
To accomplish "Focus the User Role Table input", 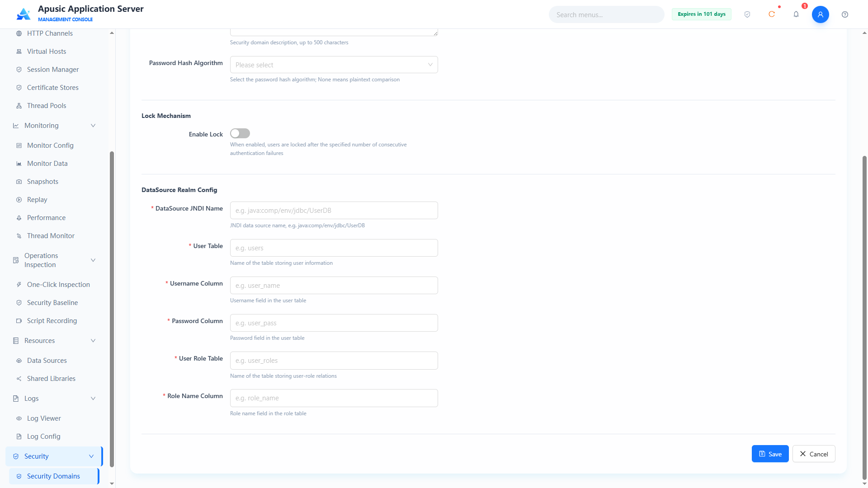I will [334, 360].
